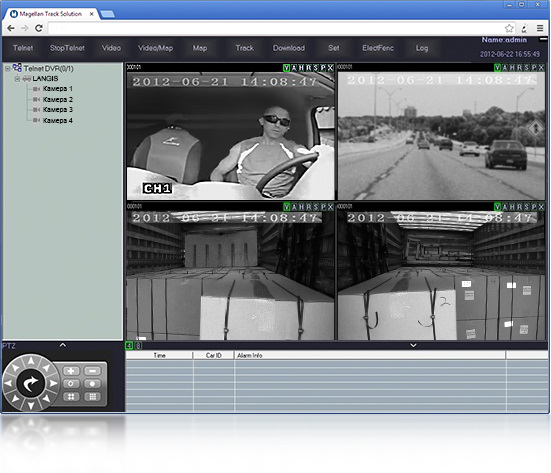
Task: Move camera down-left with PTZ diagonal arrow
Action: click(x=15, y=399)
